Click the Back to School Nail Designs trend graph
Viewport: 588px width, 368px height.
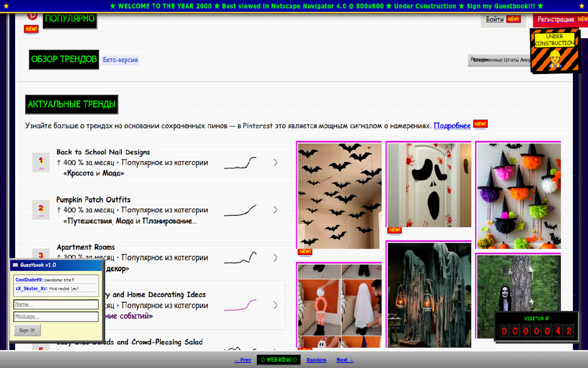click(x=240, y=163)
